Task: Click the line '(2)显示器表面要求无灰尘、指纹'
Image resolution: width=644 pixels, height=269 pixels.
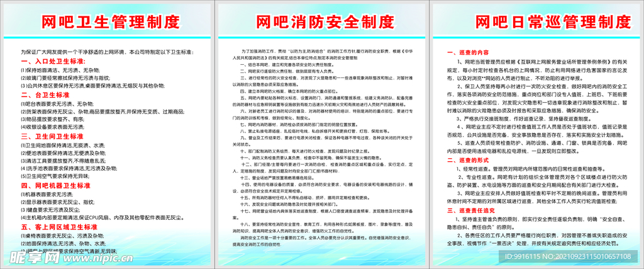Action: (57, 202)
